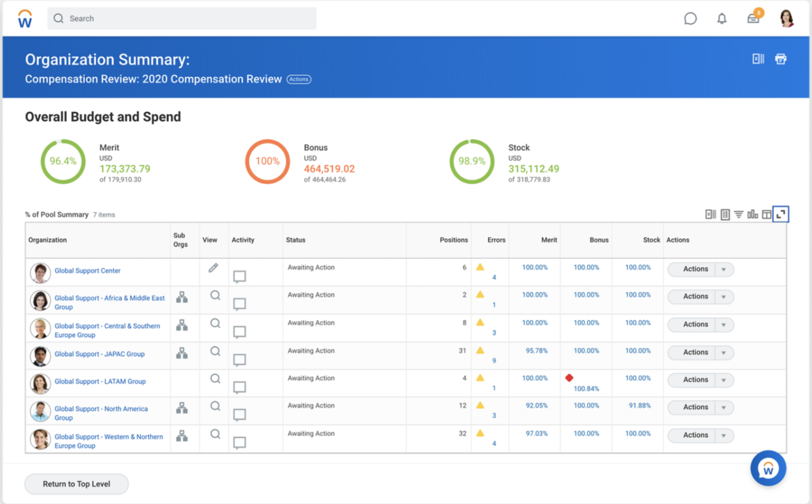Click Return to Top Level button

pyautogui.click(x=77, y=484)
